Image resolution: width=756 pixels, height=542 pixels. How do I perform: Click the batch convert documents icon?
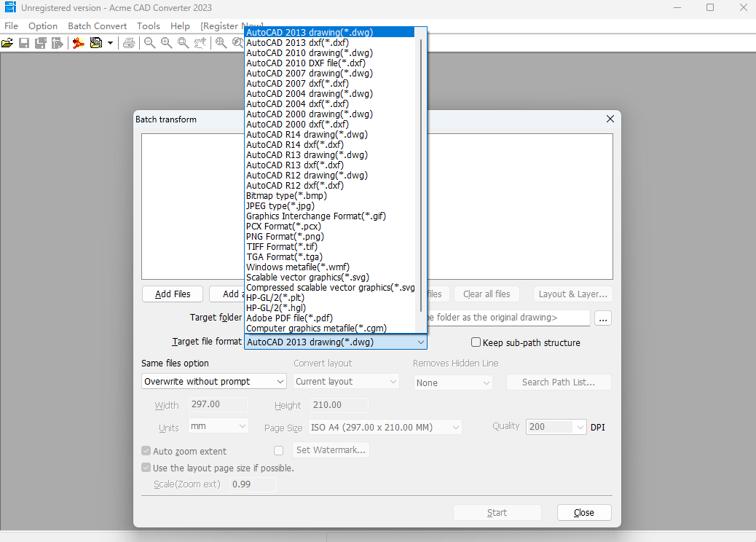pyautogui.click(x=96, y=43)
